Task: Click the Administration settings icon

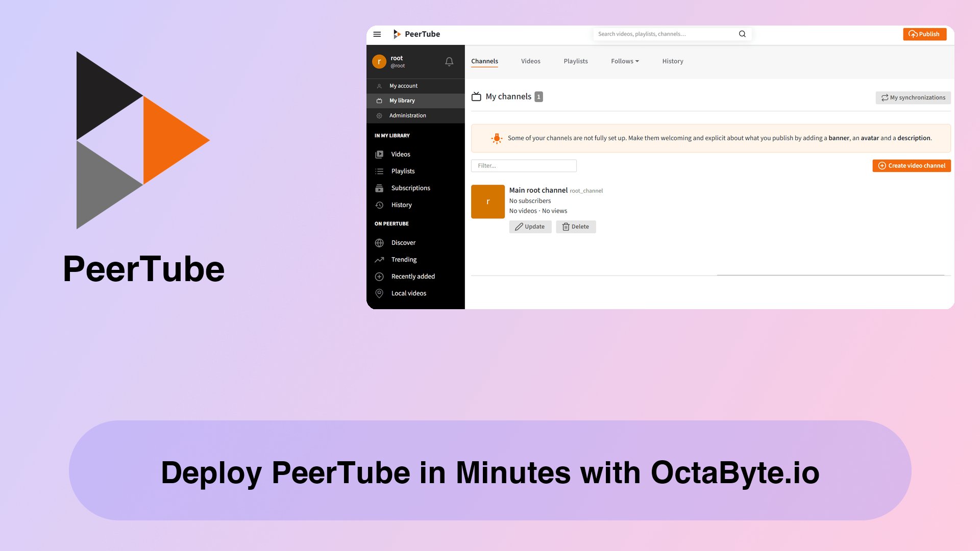Action: click(378, 115)
